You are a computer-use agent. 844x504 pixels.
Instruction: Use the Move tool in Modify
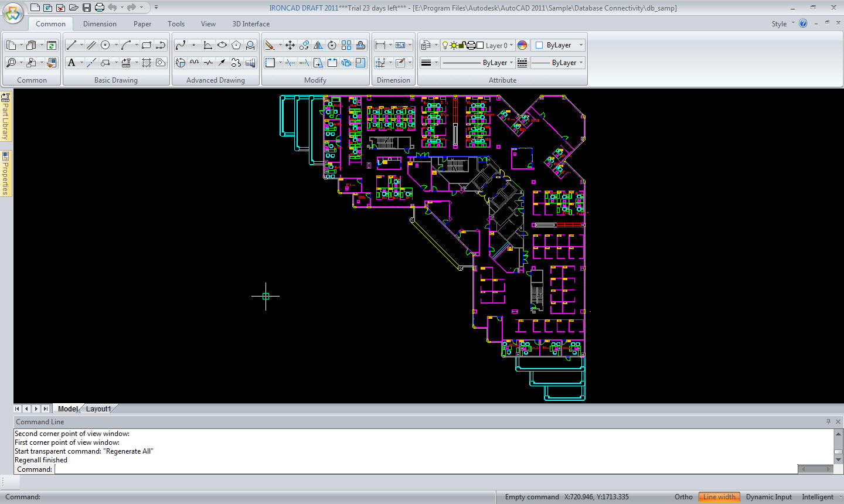pyautogui.click(x=290, y=45)
